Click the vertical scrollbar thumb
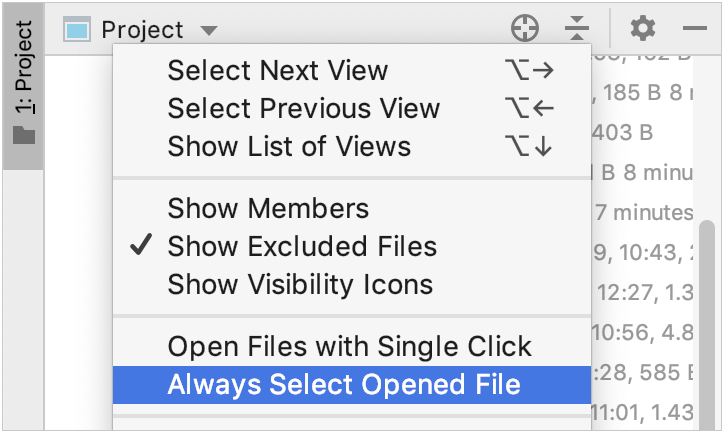Image resolution: width=725 pixels, height=432 pixels. (x=707, y=325)
